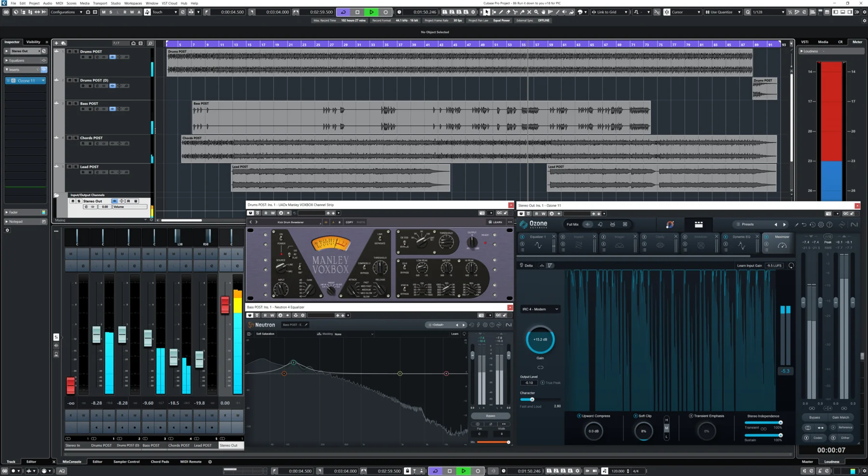The image size is (868, 476).
Task: Open Ozone settings gear icon
Action: point(821,225)
